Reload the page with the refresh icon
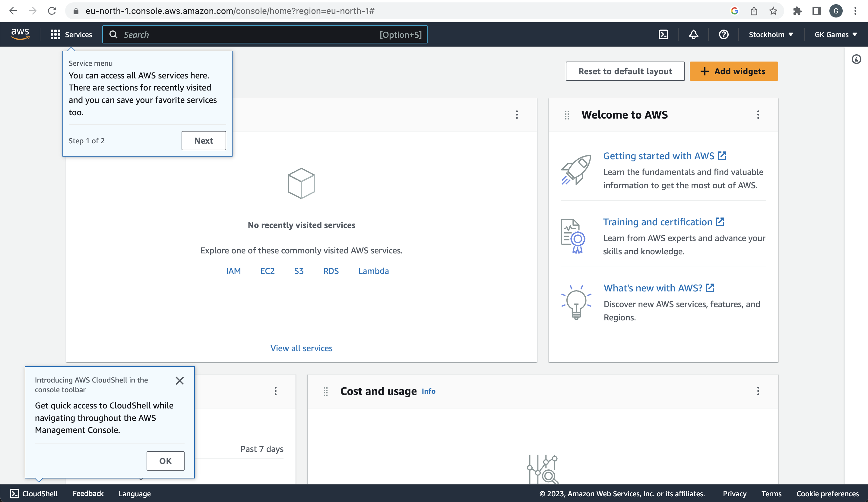This screenshot has height=502, width=868. 52,11
